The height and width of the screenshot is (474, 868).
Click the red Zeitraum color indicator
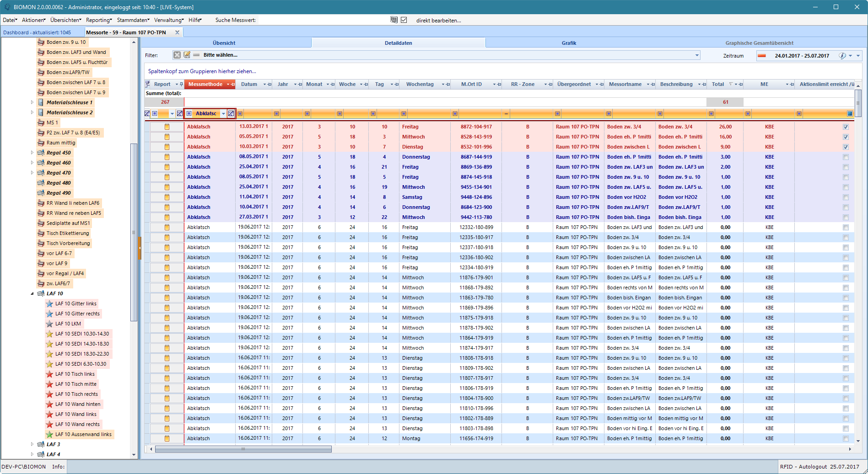[x=762, y=56]
